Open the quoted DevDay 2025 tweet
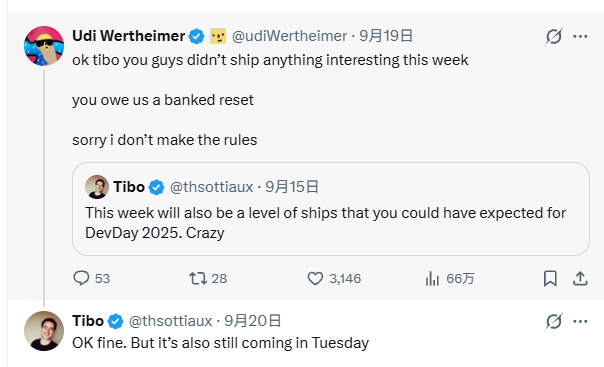 point(331,209)
